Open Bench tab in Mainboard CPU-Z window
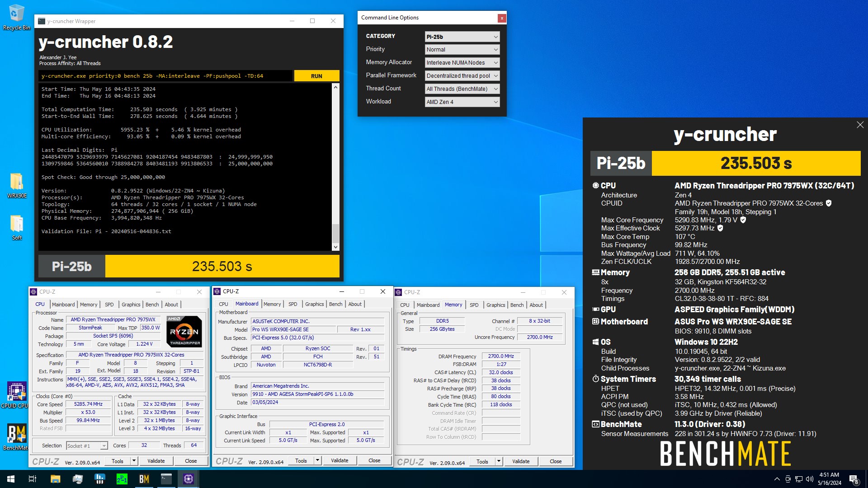The height and width of the screenshot is (488, 868). click(335, 304)
